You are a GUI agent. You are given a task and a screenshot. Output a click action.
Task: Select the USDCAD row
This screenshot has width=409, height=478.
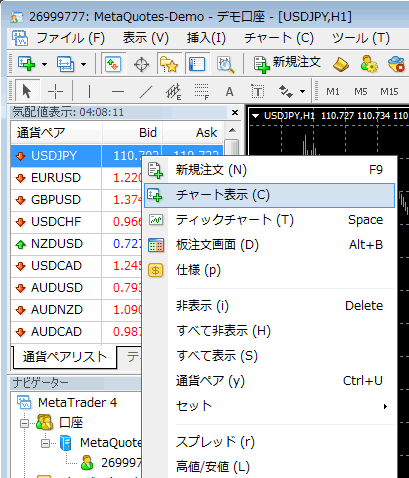pos(77,266)
